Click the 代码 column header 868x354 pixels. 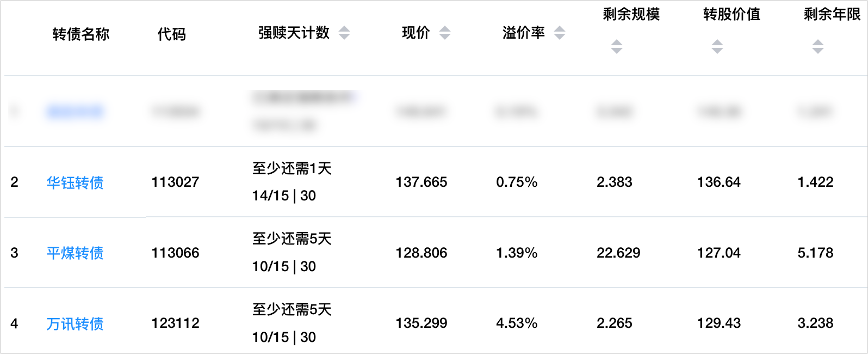tap(172, 34)
